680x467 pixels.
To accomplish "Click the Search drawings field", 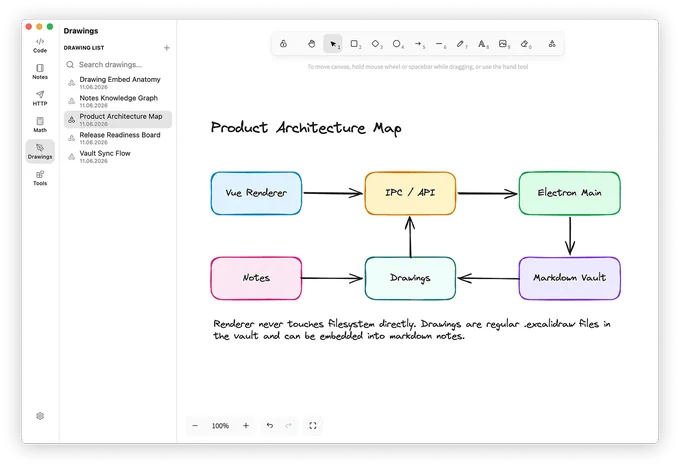I will coord(118,65).
